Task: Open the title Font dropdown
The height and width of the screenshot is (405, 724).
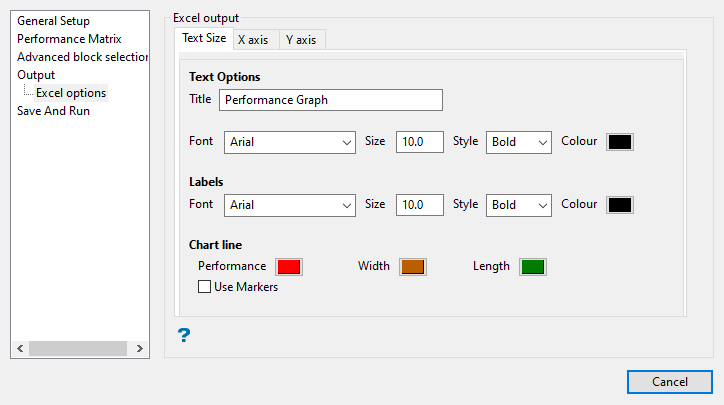Action: tap(290, 142)
